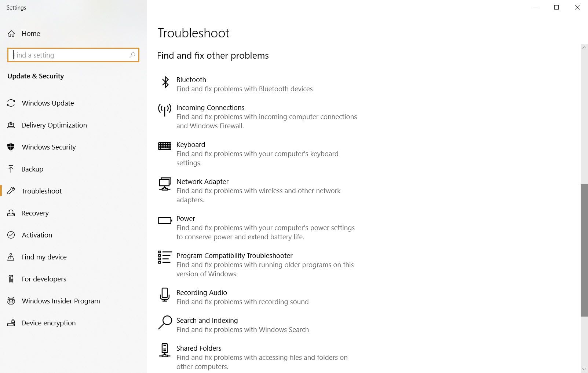588x373 pixels.
Task: Open the Activation settings
Action: coord(37,235)
